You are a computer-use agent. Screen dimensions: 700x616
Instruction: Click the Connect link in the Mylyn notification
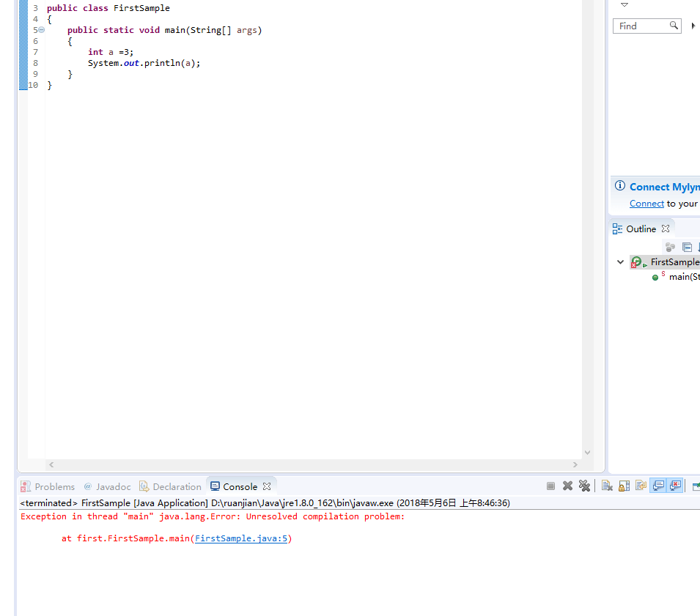(x=646, y=203)
